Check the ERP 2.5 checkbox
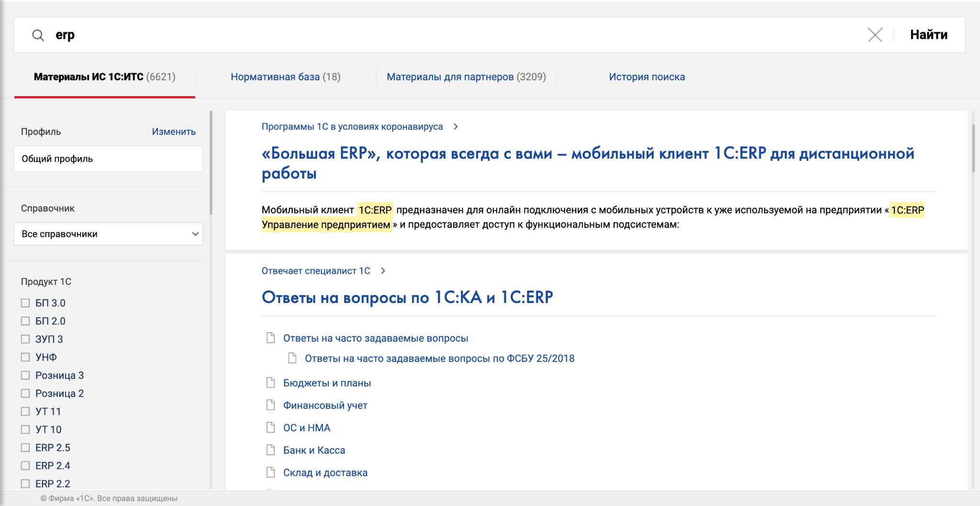The width and height of the screenshot is (980, 506). 25,448
